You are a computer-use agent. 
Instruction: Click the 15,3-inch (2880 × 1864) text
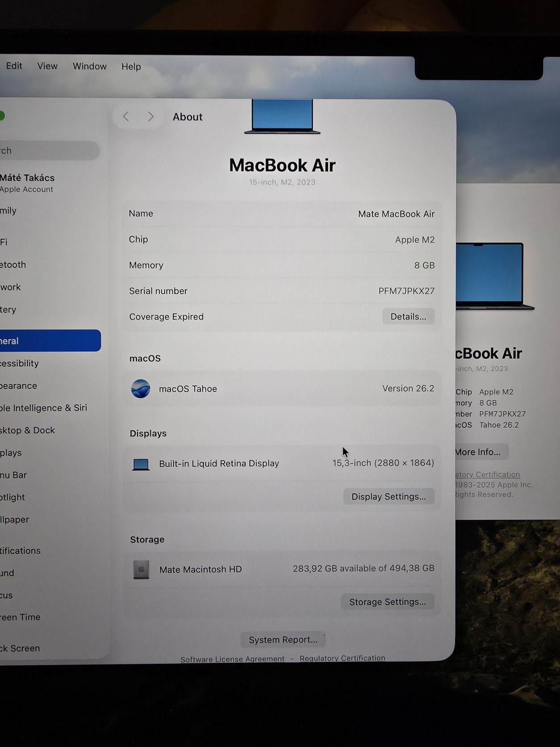coord(383,463)
